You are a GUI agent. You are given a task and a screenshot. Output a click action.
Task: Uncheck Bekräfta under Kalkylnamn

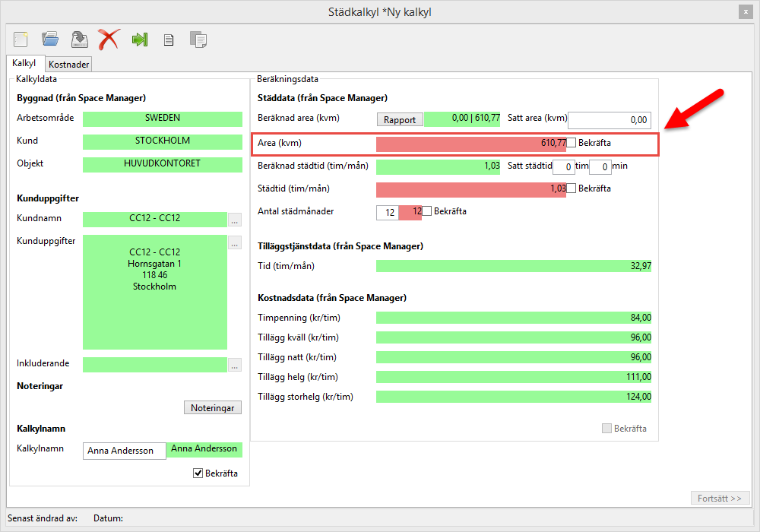pyautogui.click(x=198, y=473)
